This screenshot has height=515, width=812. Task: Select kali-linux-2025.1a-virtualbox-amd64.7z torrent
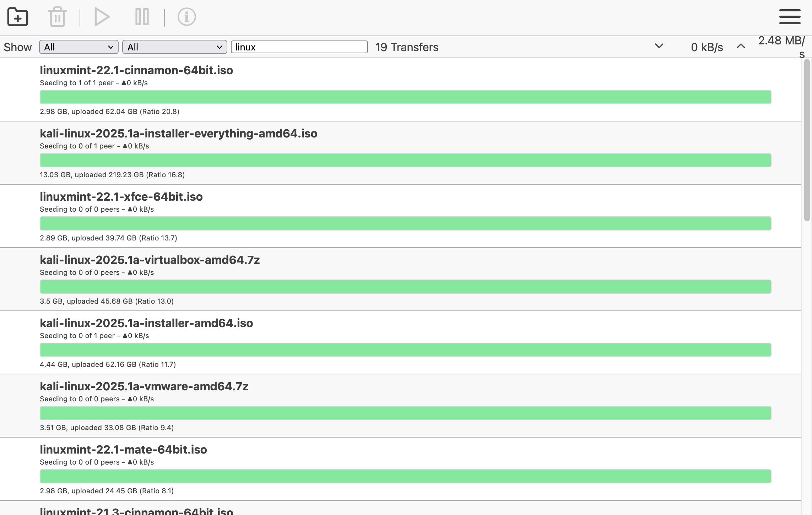[150, 260]
